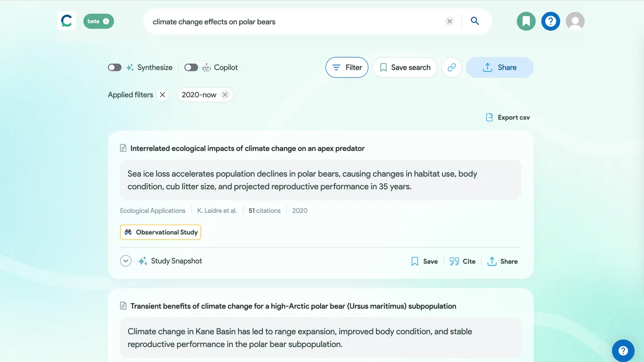644x362 pixels.
Task: Toggle the Synthesize switch
Action: (115, 67)
